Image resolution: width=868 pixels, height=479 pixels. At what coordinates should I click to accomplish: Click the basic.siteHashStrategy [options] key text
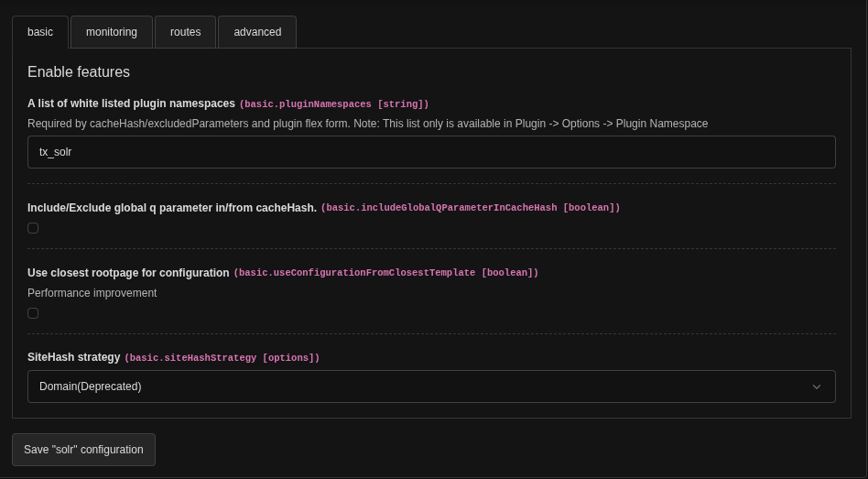pyautogui.click(x=222, y=358)
